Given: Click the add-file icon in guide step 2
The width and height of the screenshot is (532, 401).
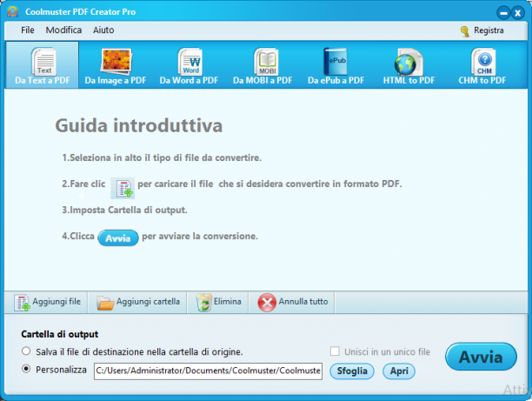Looking at the screenshot, I should 123,188.
